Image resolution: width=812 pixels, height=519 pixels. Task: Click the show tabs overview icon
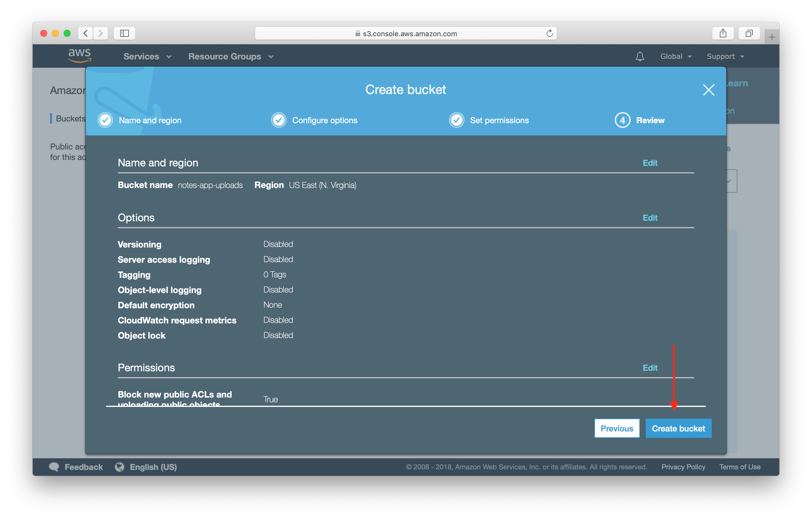[x=749, y=33]
